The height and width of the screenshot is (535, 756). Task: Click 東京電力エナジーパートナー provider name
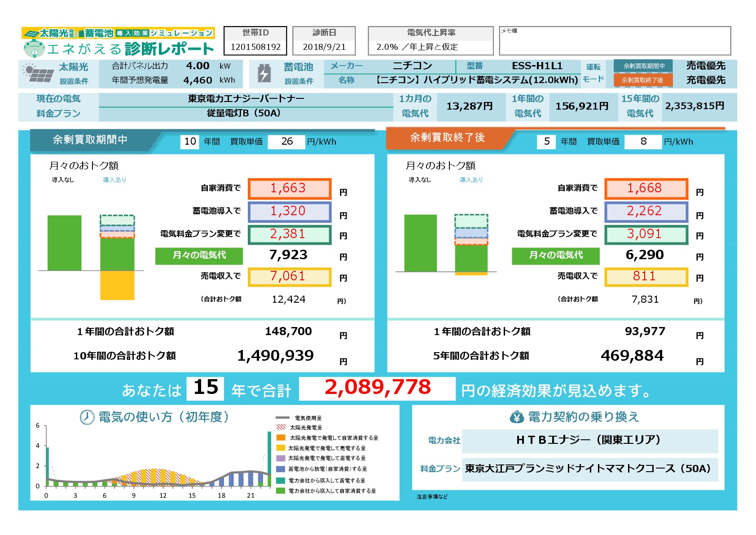click(x=246, y=99)
